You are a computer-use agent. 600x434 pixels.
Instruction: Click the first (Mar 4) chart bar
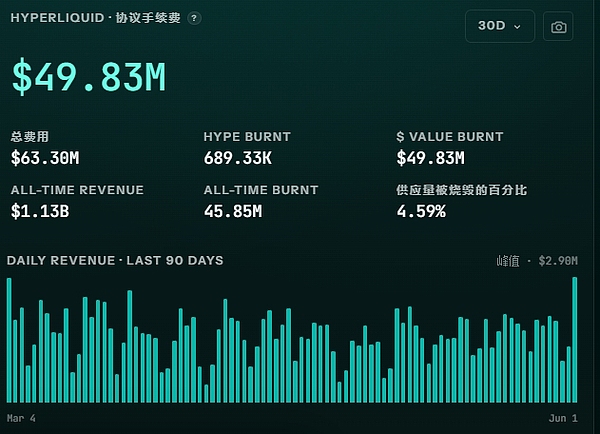point(9,340)
